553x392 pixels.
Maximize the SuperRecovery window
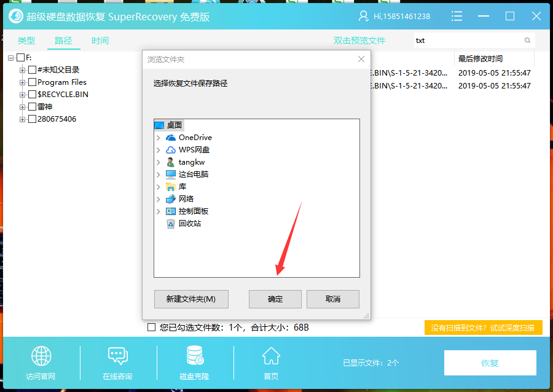point(510,16)
